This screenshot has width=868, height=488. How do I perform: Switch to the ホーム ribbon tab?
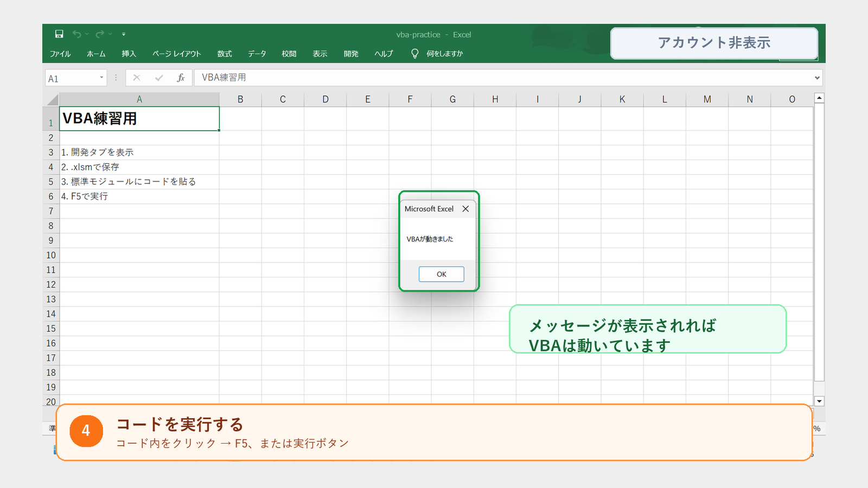pyautogui.click(x=96, y=54)
